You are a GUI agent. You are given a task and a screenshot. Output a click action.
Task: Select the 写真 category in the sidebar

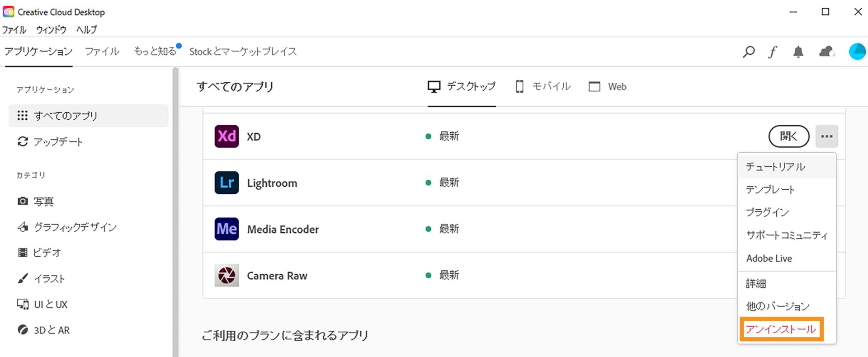click(43, 201)
